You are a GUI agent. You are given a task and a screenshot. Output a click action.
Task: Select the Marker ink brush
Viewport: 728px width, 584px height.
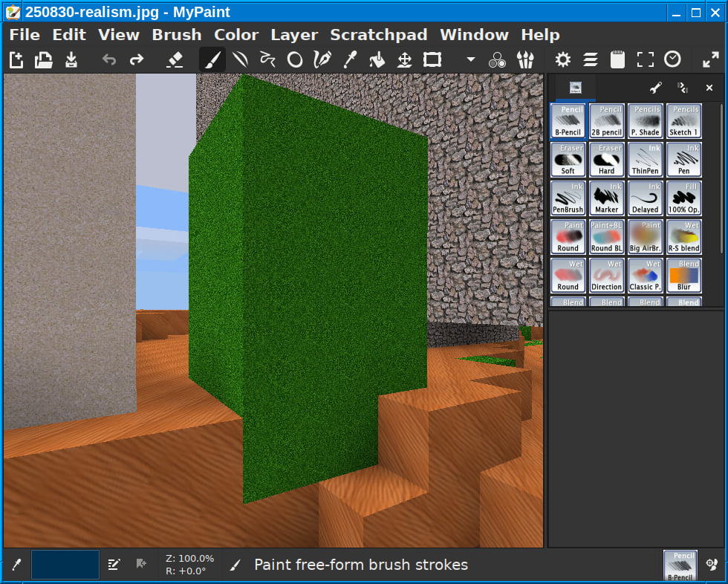[x=606, y=198]
